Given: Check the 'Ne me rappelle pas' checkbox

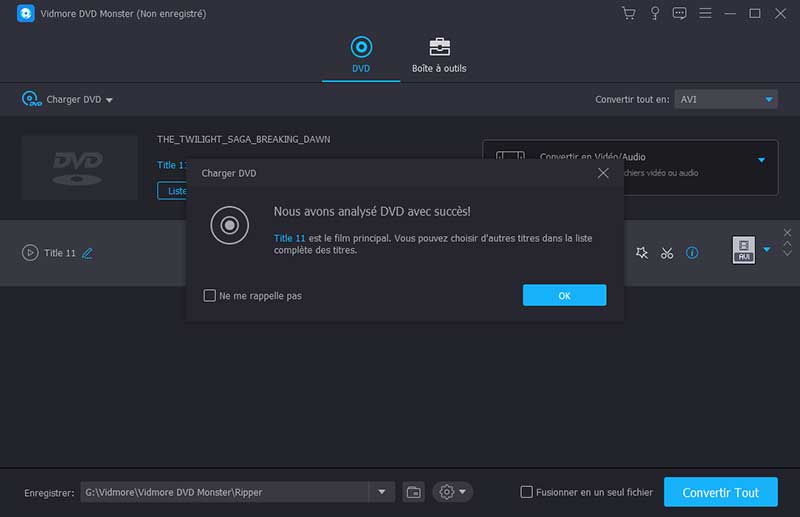Looking at the screenshot, I should click(209, 295).
